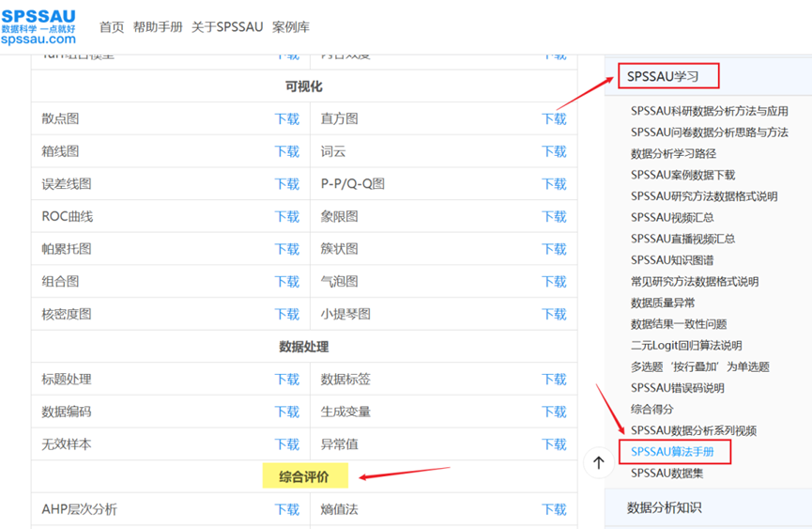
Task: Open SPSSAU案例数据下载 sidebar link
Action: pos(683,175)
